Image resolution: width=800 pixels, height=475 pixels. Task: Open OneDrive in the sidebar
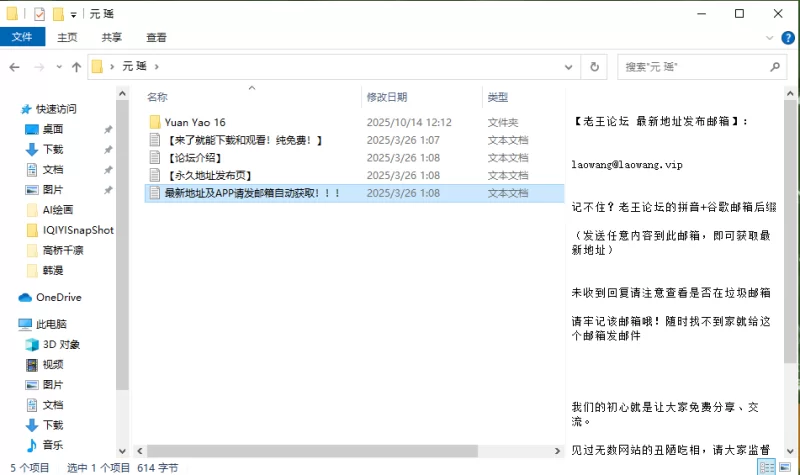click(58, 297)
